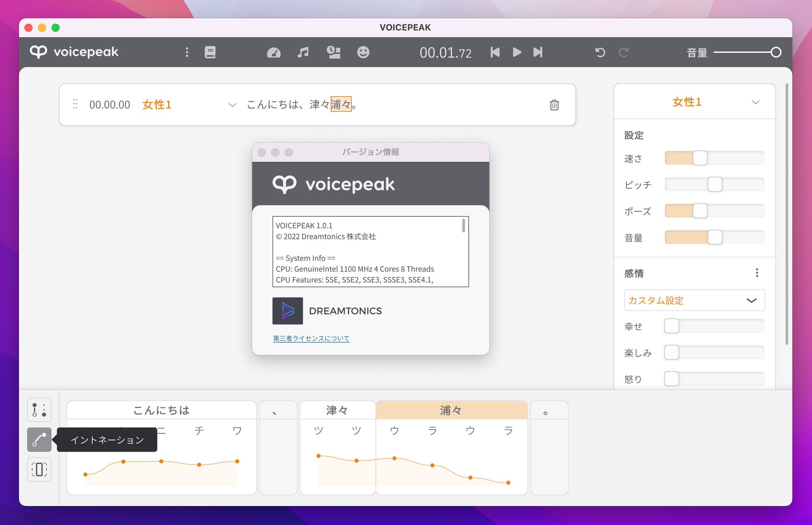Image resolution: width=812 pixels, height=525 pixels.
Task: Click the voicepeak logo in toolbar
Action: (x=74, y=52)
